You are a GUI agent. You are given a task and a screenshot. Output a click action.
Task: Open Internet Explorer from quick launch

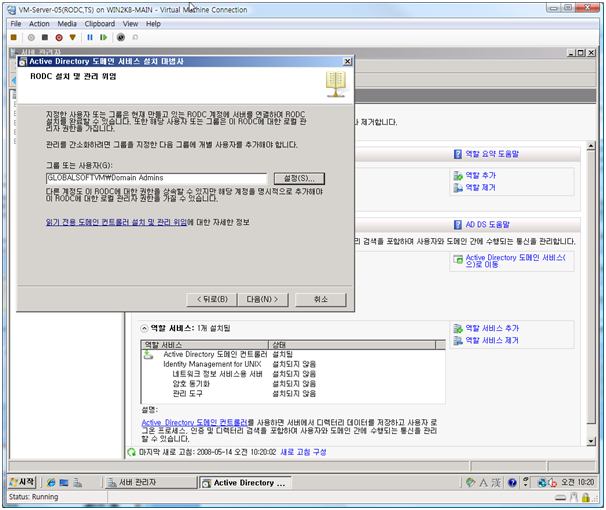point(51,483)
